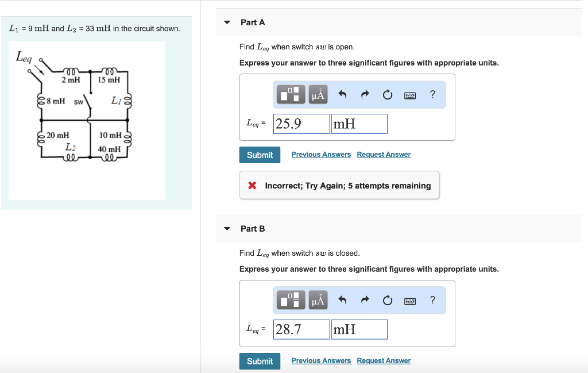Undo last edit in Part B toolbar

(x=342, y=300)
